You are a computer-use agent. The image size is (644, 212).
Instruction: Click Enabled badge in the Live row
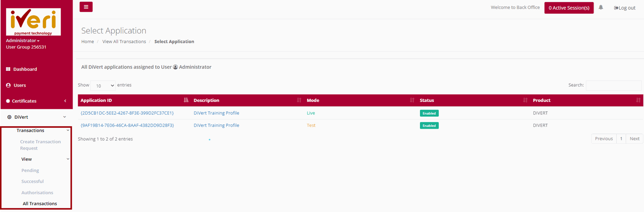pyautogui.click(x=429, y=113)
